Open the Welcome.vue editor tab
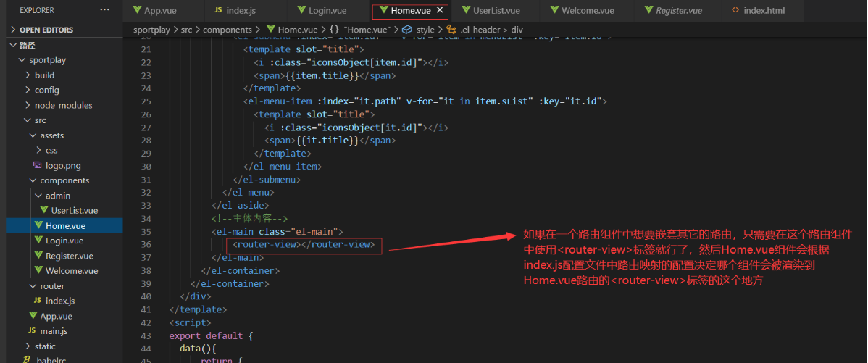The height and width of the screenshot is (363, 868). 583,11
